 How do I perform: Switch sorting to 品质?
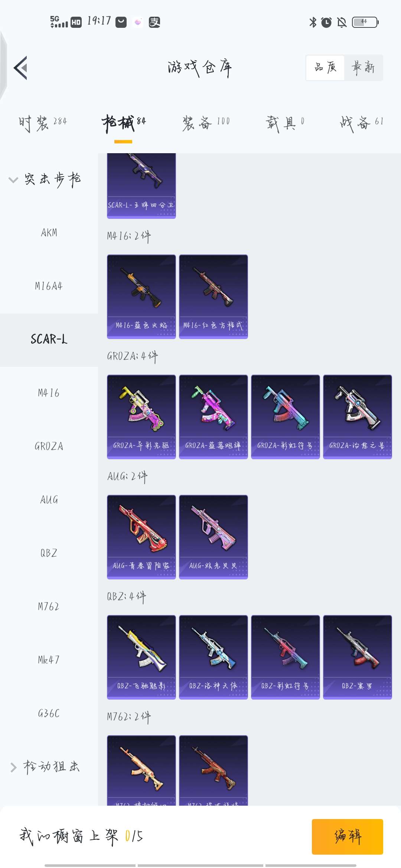(x=325, y=68)
